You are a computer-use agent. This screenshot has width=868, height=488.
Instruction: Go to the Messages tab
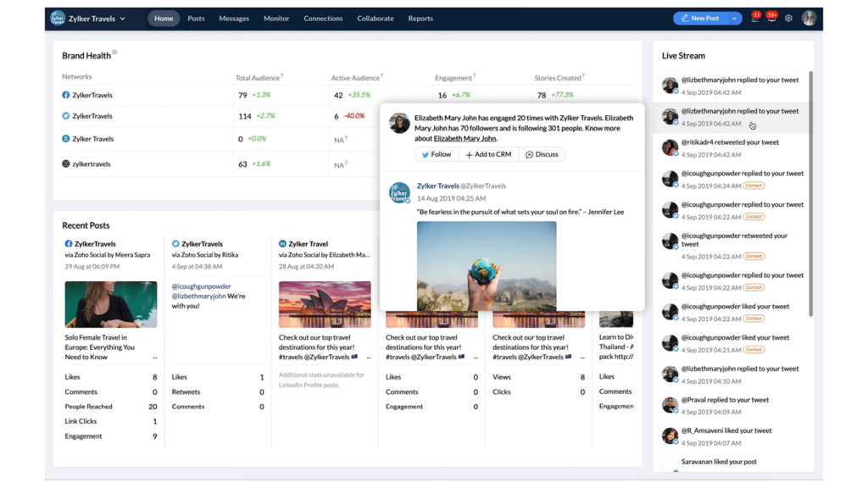[234, 19]
